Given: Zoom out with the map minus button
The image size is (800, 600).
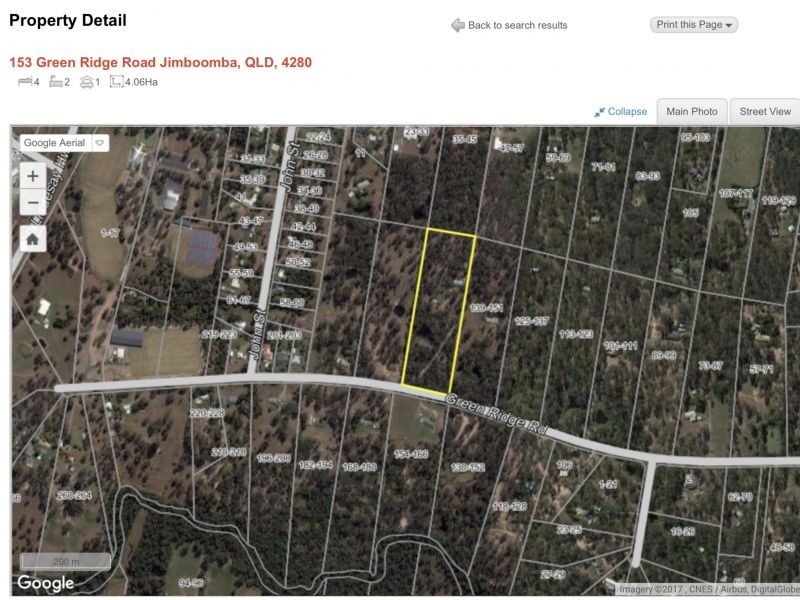Looking at the screenshot, I should (x=33, y=203).
